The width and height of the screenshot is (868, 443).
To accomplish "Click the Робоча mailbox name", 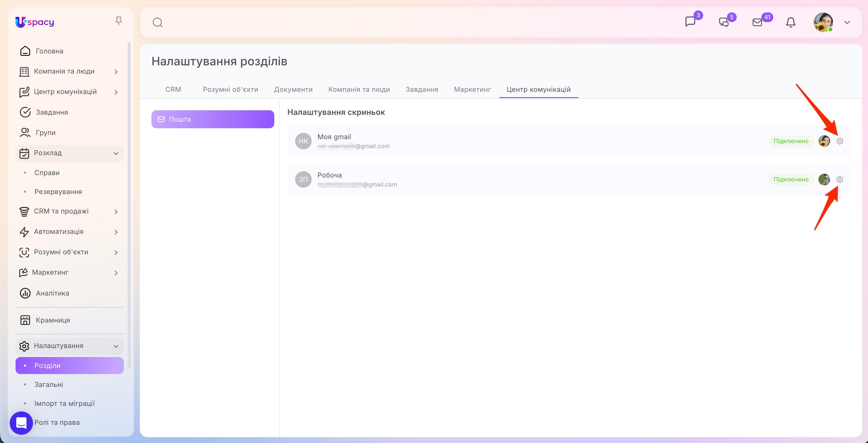I will tap(330, 175).
